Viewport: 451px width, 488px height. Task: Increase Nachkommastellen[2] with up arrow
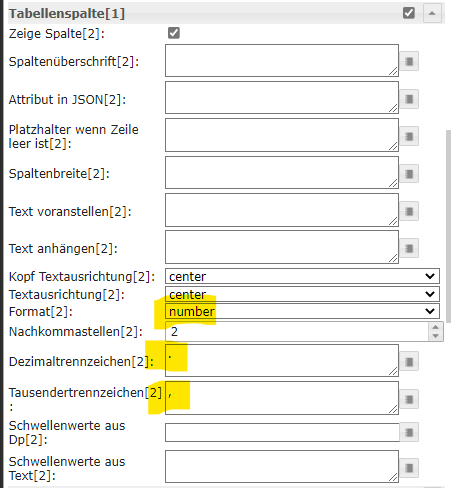pos(436,327)
